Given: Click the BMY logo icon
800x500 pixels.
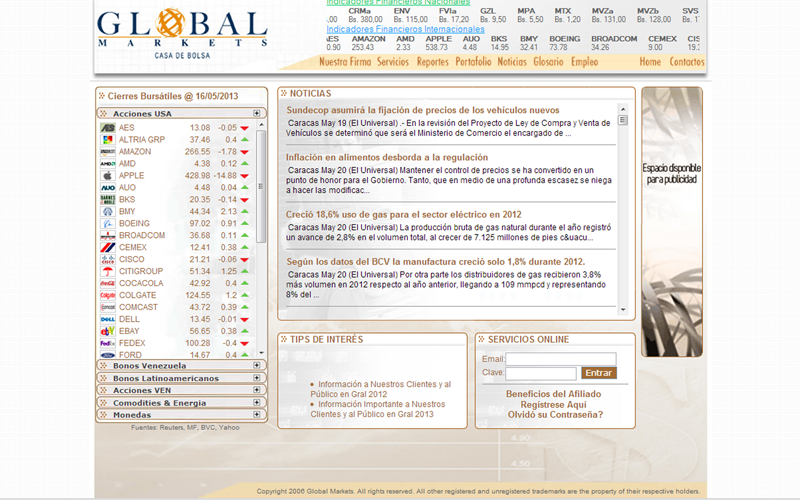Looking at the screenshot, I should 108,211.
